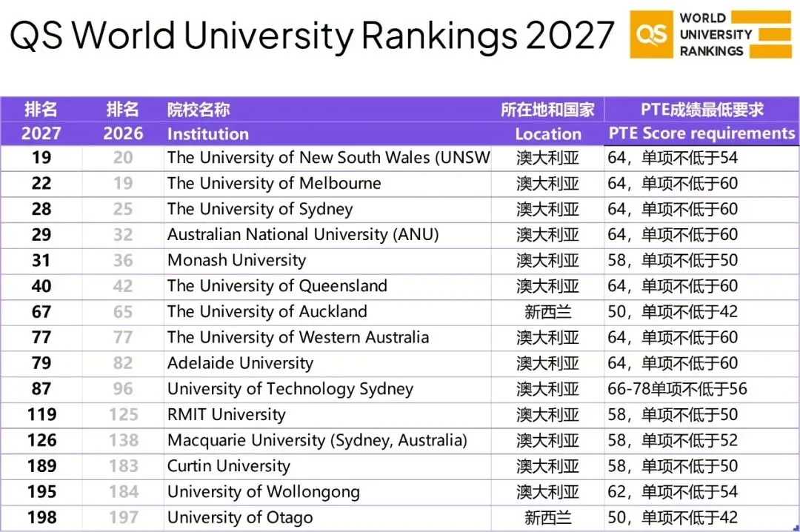This screenshot has height=532, width=800.
Task: Click 新西兰 in the Otago row
Action: click(548, 517)
